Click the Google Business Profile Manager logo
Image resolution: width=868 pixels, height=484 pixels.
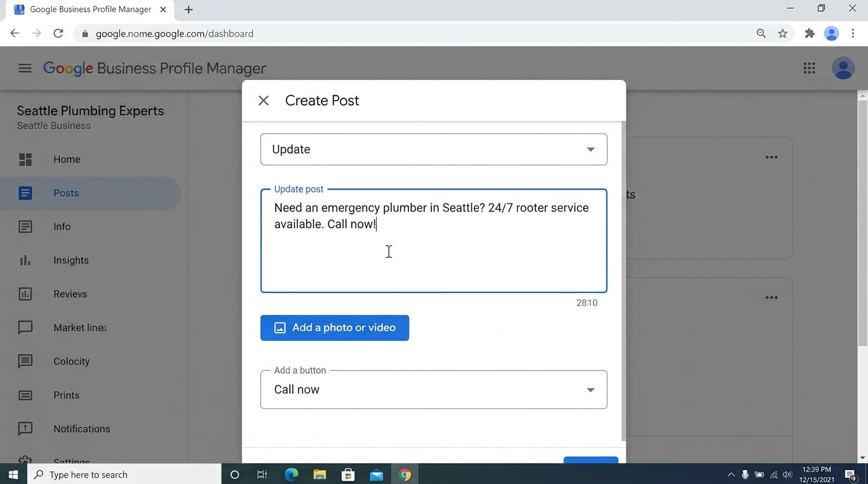tap(155, 68)
